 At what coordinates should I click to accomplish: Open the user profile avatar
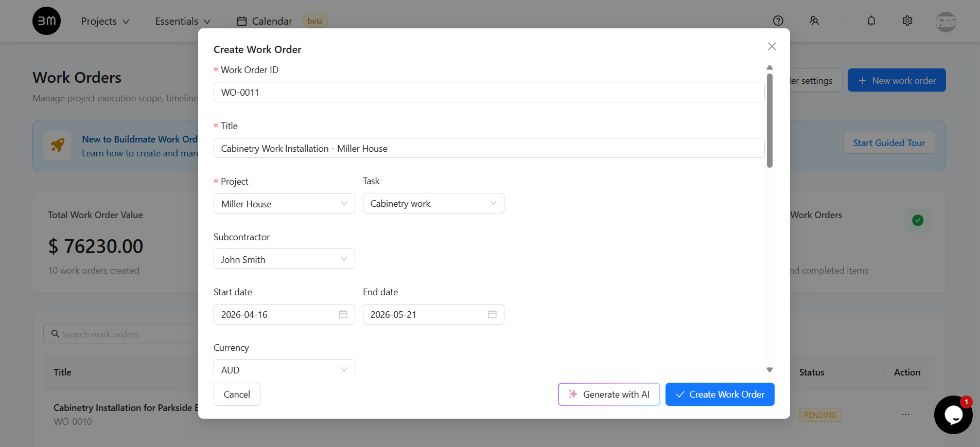[x=946, y=22]
